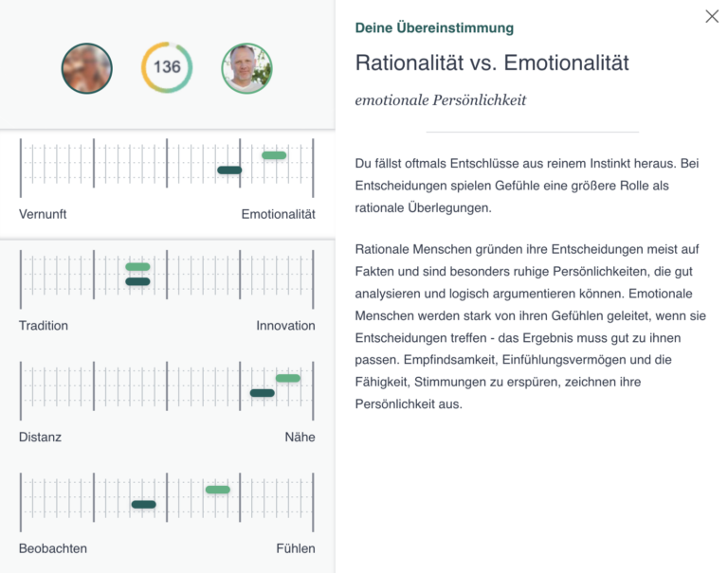Select light green marker on Distanz–Nähe scale
This screenshot has height=573, width=728.
(x=288, y=378)
